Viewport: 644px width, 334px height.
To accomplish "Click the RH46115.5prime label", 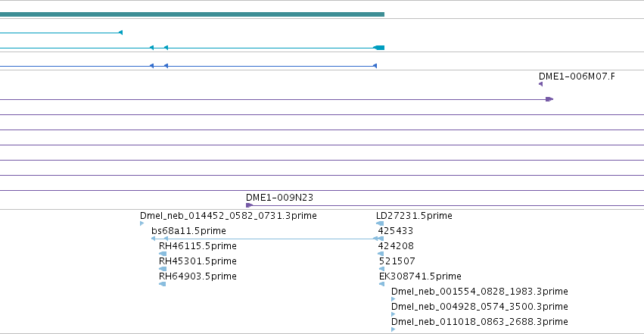I will pyautogui.click(x=198, y=246).
